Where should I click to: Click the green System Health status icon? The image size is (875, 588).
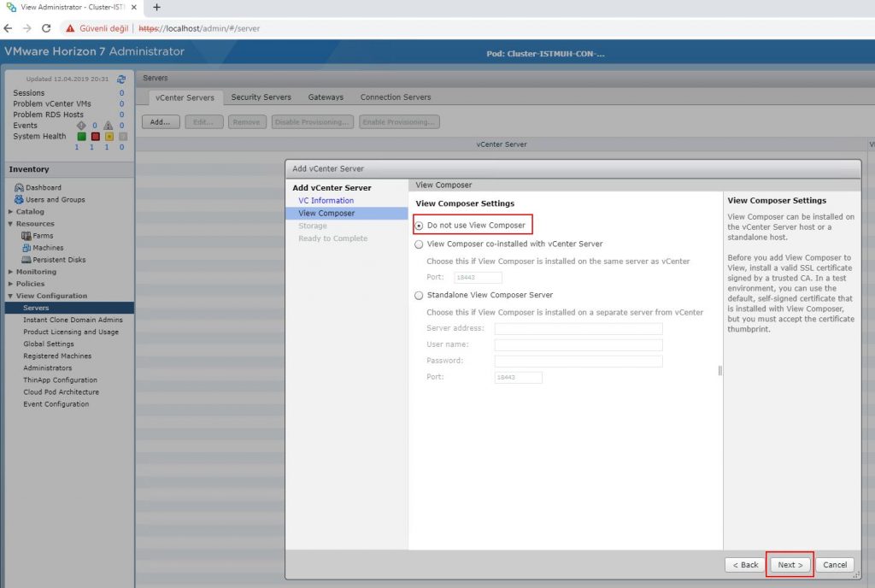82,137
